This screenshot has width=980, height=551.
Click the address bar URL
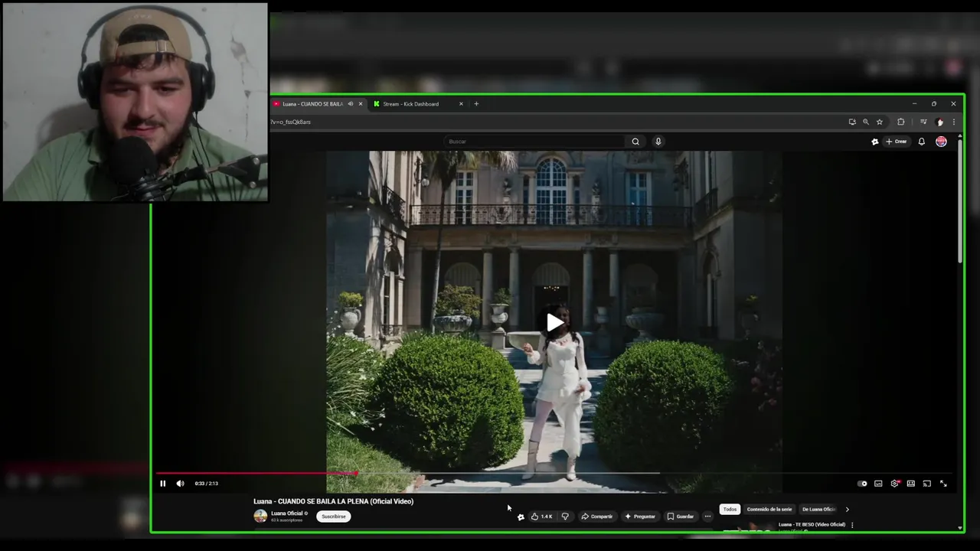pyautogui.click(x=291, y=122)
